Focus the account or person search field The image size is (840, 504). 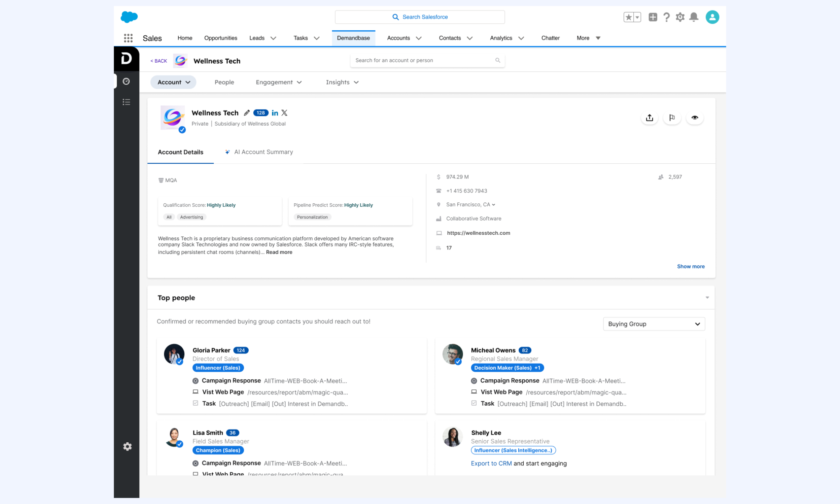(x=428, y=60)
